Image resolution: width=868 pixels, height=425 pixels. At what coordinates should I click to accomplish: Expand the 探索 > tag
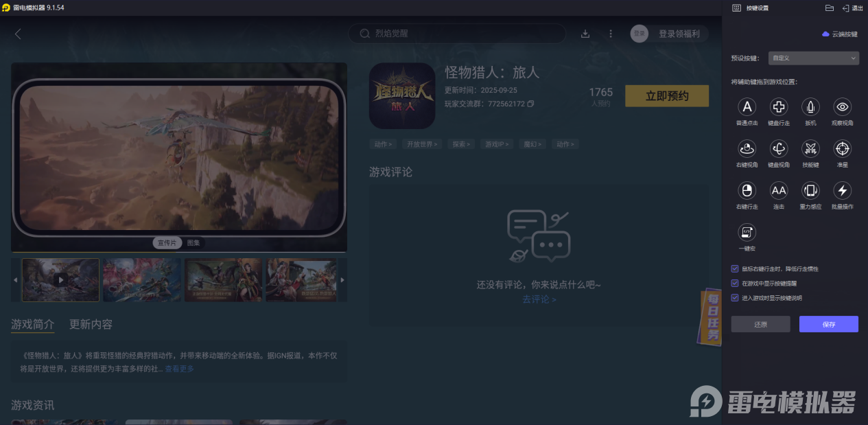pos(462,144)
